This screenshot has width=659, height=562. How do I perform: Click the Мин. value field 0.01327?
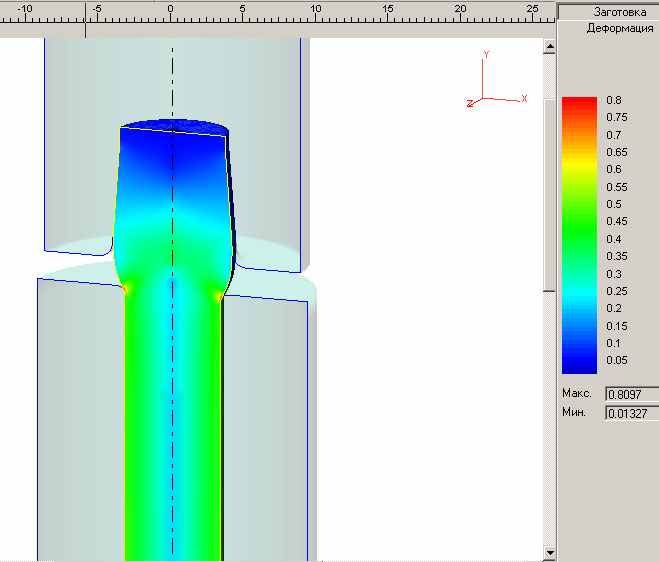click(632, 413)
